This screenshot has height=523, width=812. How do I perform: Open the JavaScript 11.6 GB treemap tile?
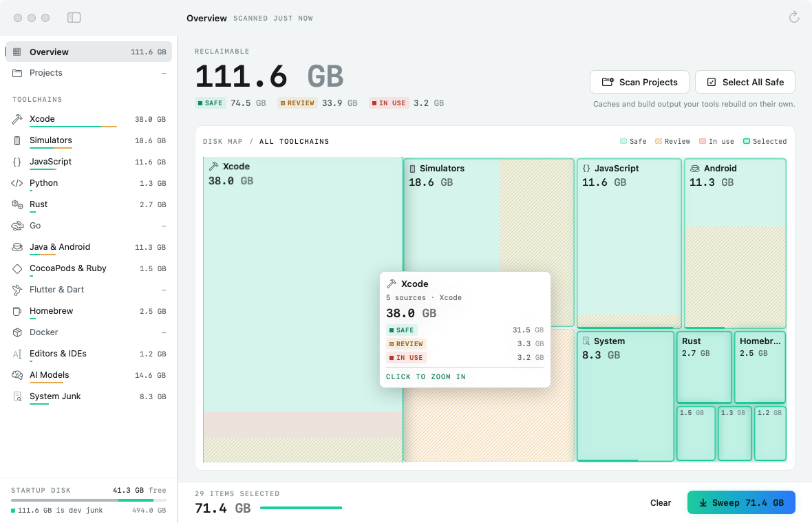(629, 244)
